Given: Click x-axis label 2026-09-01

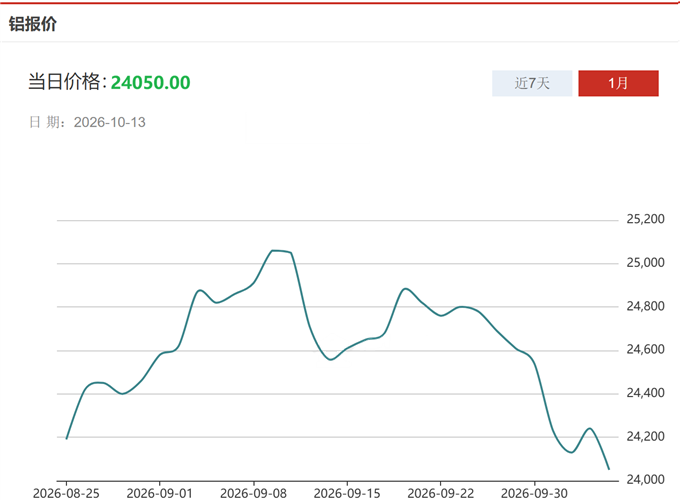Looking at the screenshot, I should [159, 493].
